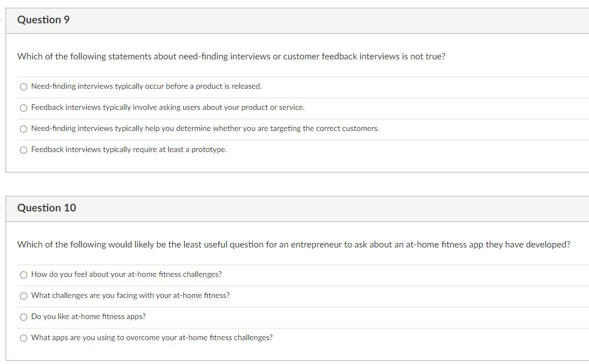This screenshot has width=589, height=364.
Task: Select 'How do you feel about your at-home fitness challenges?'
Action: point(23,275)
